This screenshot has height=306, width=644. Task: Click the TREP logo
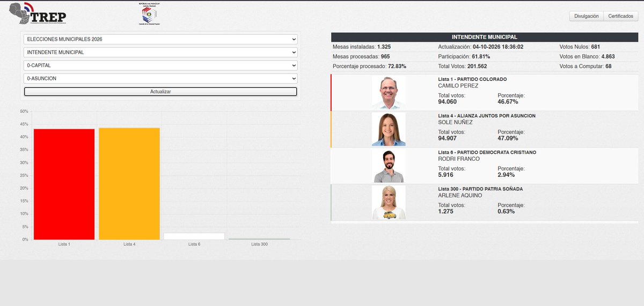pyautogui.click(x=38, y=13)
